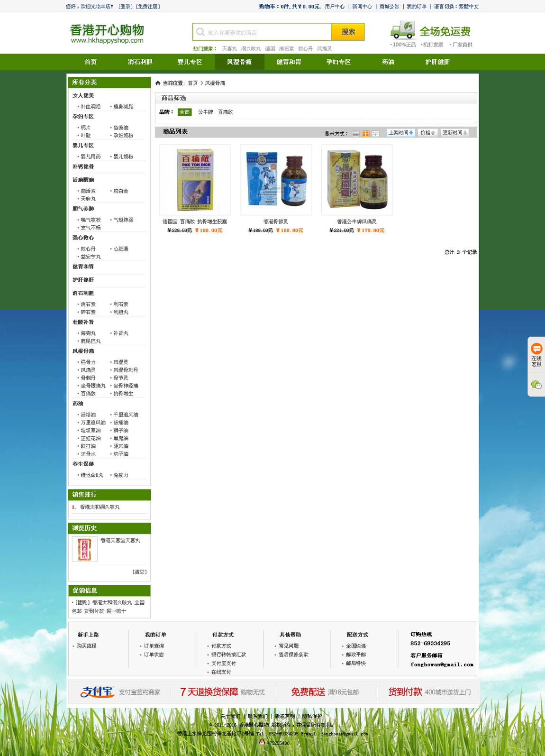
Task: Click 清空 to clear browsing history
Action: click(139, 572)
